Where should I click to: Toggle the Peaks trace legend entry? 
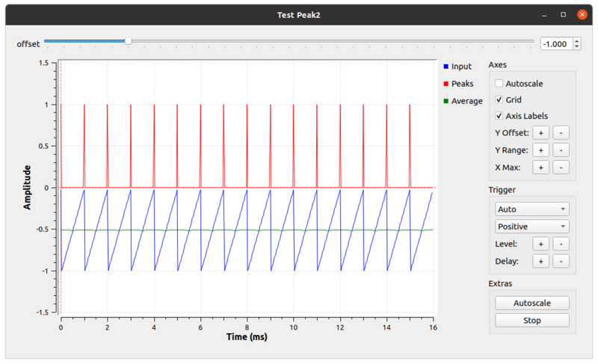pos(458,84)
